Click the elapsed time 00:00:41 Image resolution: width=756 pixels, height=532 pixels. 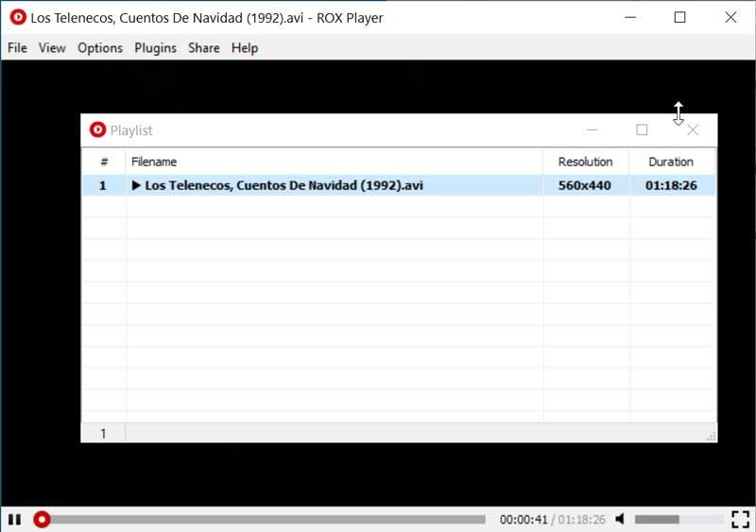(x=524, y=520)
